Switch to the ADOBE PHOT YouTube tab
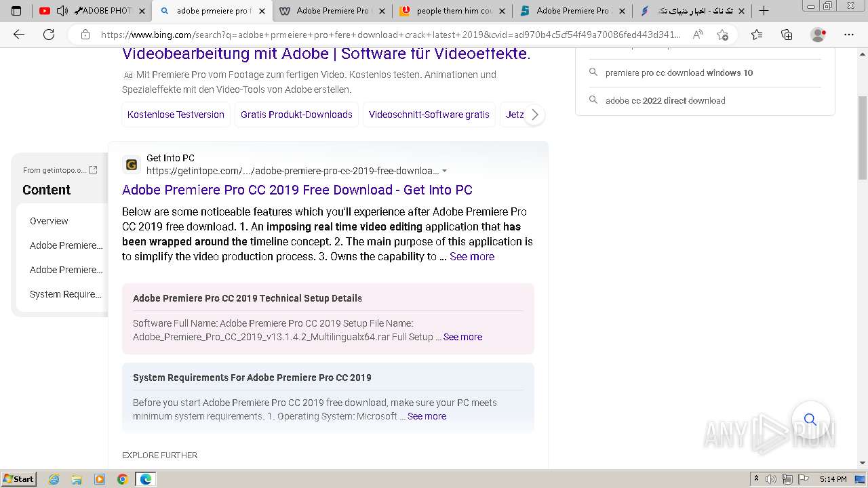 coord(92,11)
